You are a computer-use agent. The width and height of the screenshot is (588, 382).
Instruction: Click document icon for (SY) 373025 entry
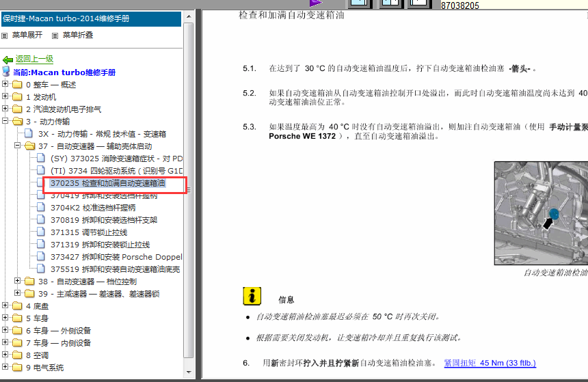click(x=41, y=158)
